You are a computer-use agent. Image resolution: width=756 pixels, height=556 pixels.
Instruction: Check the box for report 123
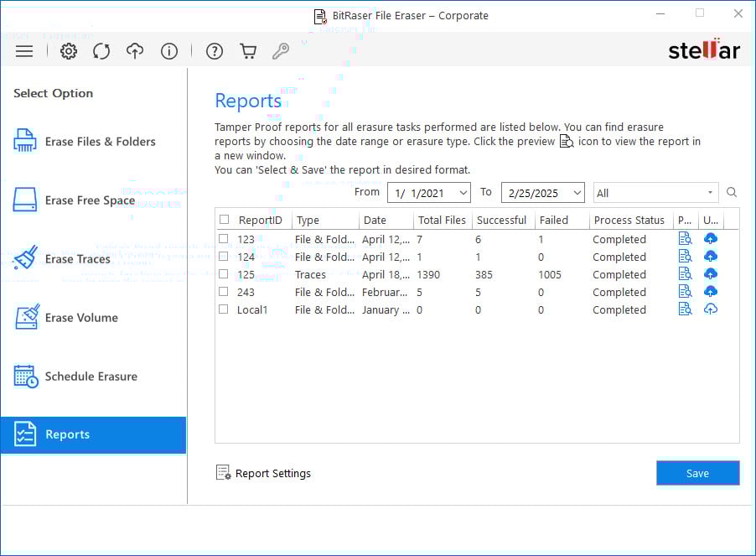[x=223, y=238]
